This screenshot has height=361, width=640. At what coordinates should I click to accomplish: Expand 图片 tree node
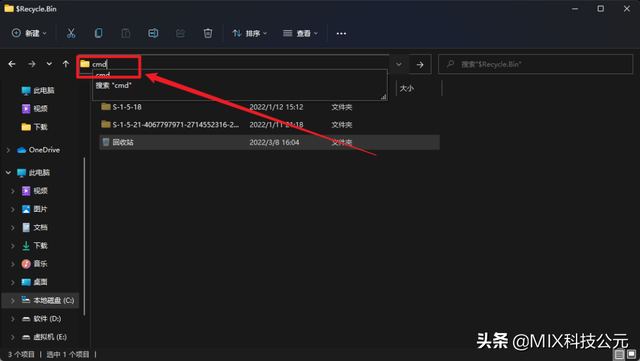click(x=13, y=209)
